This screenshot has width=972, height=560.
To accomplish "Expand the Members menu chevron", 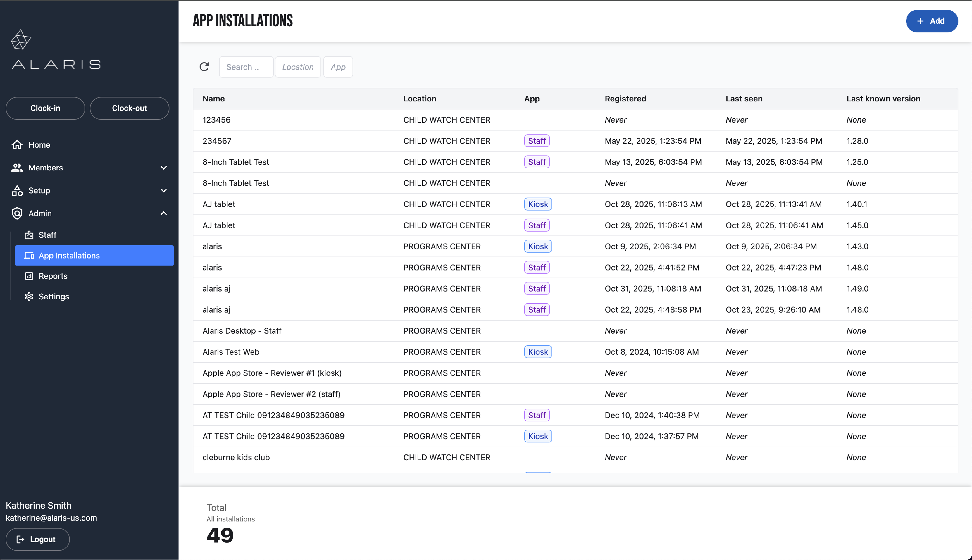I will click(x=164, y=167).
